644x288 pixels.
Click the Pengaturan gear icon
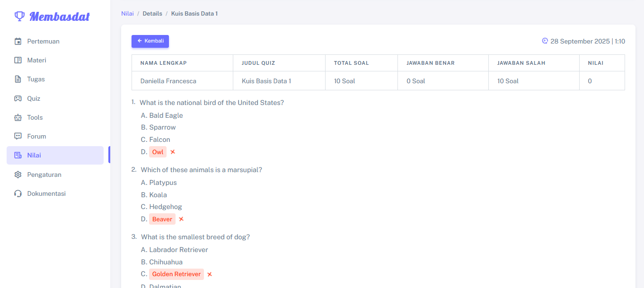(x=18, y=175)
